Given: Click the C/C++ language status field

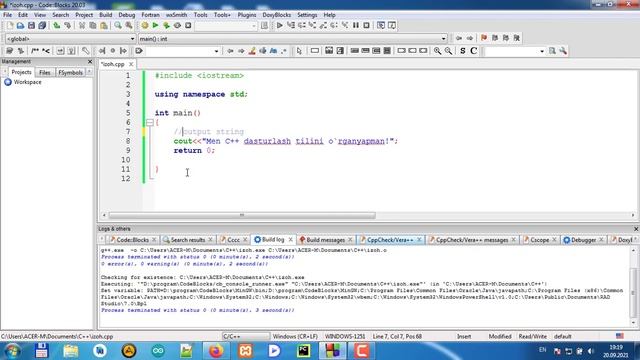Looking at the screenshot, I should coord(246,336).
